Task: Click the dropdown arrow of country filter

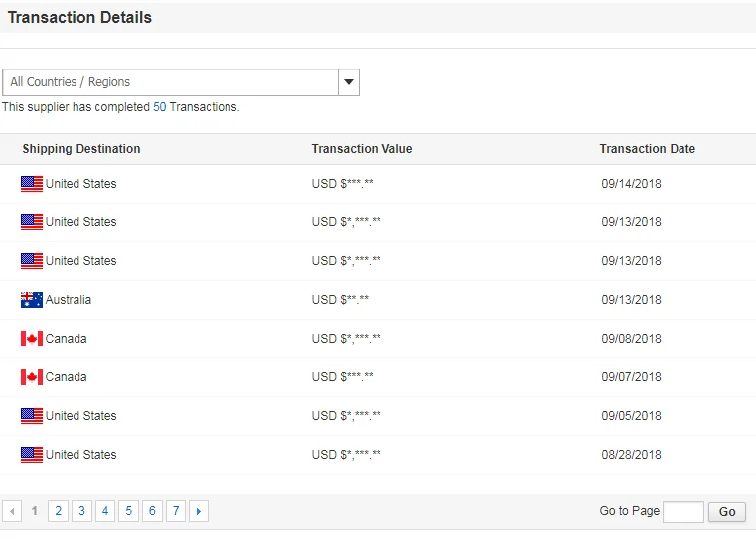Action: [x=348, y=82]
